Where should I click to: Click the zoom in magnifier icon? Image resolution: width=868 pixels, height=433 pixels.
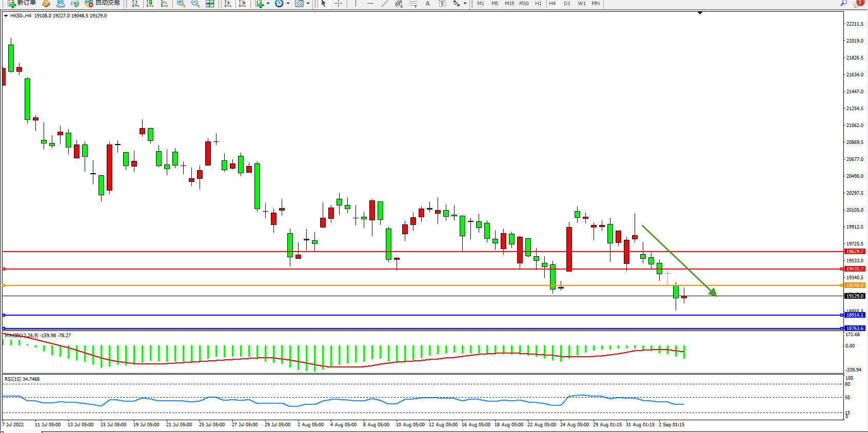point(181,4)
